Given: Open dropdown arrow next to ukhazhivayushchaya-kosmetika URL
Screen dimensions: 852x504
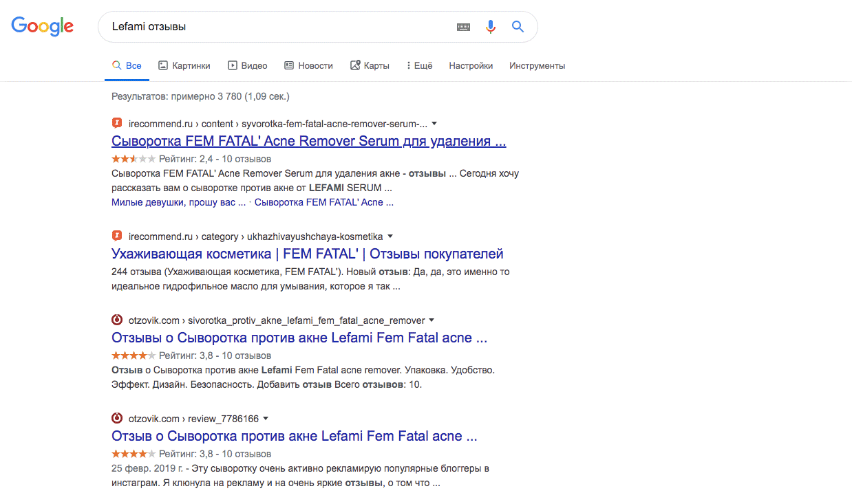Looking at the screenshot, I should tap(390, 237).
